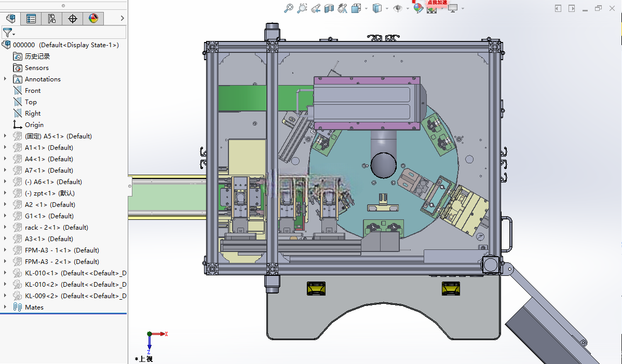Image resolution: width=622 pixels, height=364 pixels.
Task: Click the arrow to show more manager tabs
Action: click(x=122, y=18)
